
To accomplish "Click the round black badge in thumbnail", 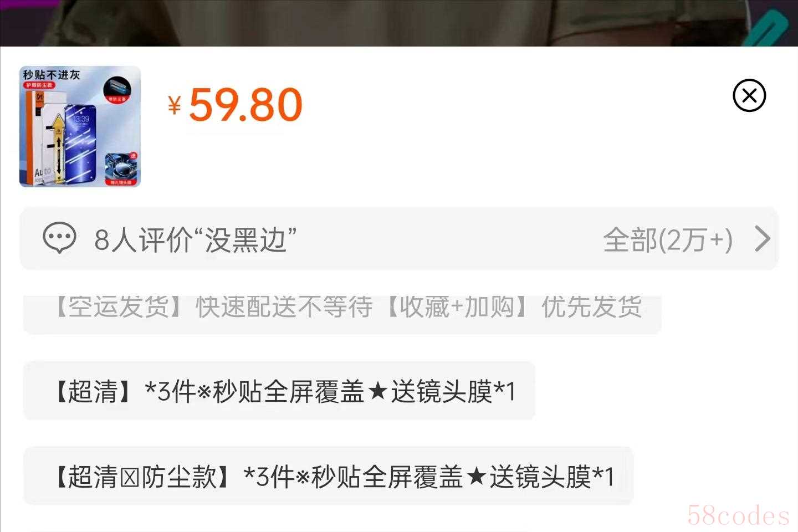I will (117, 90).
